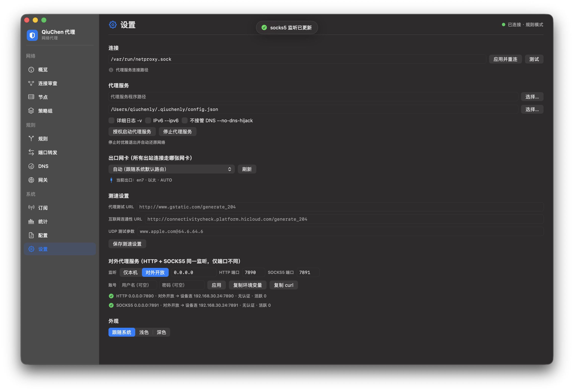The height and width of the screenshot is (392, 574).
Task: Click the 用户名 (可空) field
Action: [x=138, y=285]
